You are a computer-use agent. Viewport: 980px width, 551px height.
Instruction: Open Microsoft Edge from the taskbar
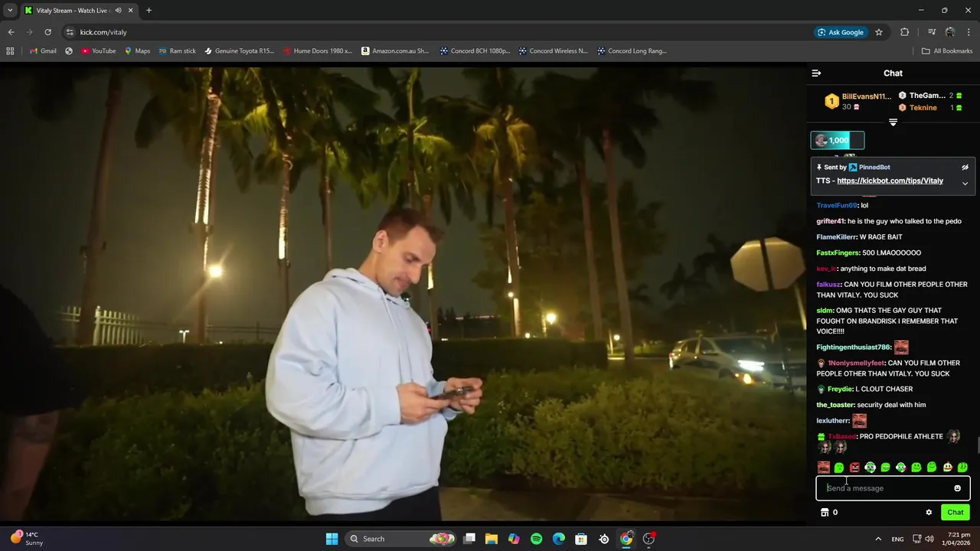pos(559,539)
